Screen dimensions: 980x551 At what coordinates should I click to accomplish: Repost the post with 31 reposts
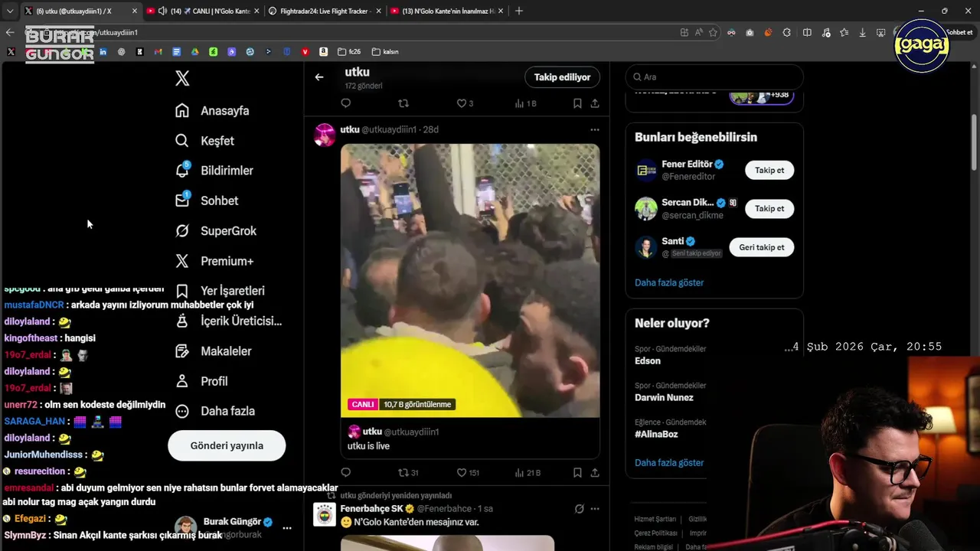coord(408,473)
